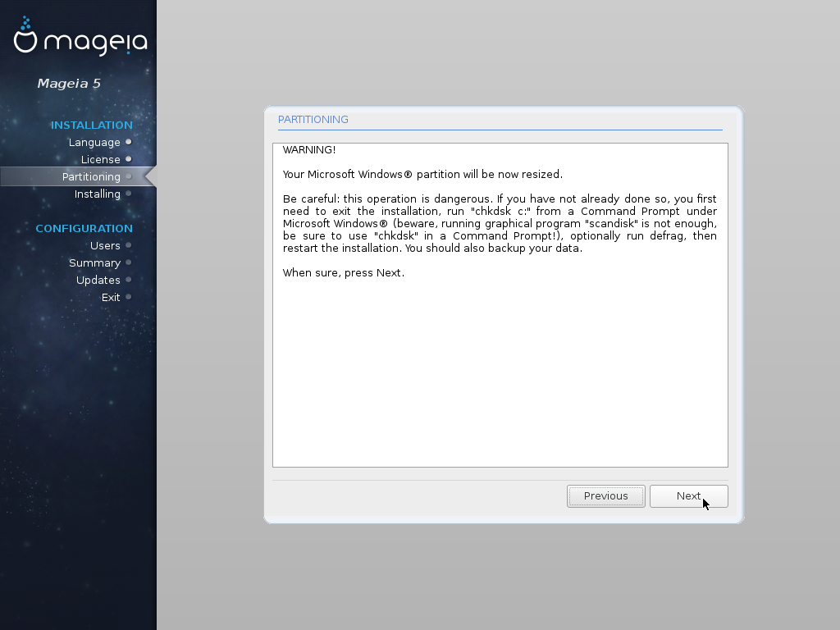Click the "Be careful" warning paragraph

(x=500, y=223)
